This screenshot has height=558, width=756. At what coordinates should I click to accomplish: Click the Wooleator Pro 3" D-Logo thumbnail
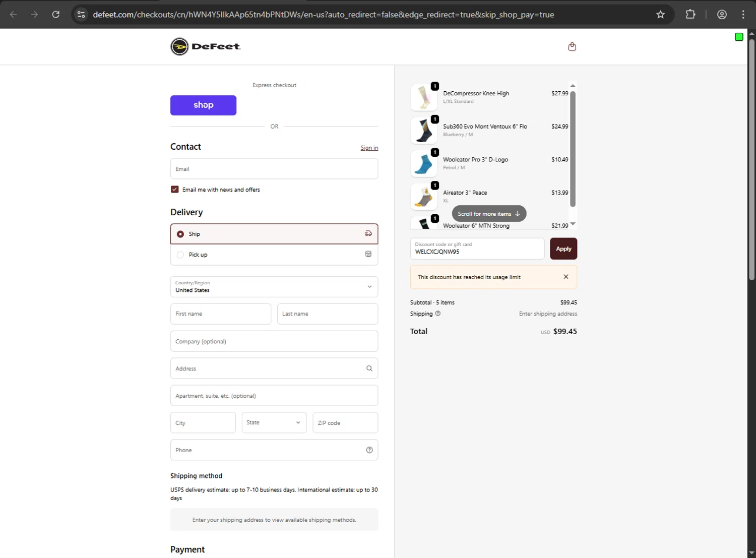point(424,163)
